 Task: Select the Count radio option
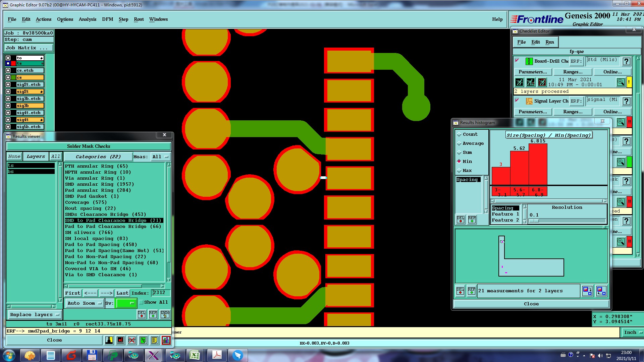click(459, 134)
